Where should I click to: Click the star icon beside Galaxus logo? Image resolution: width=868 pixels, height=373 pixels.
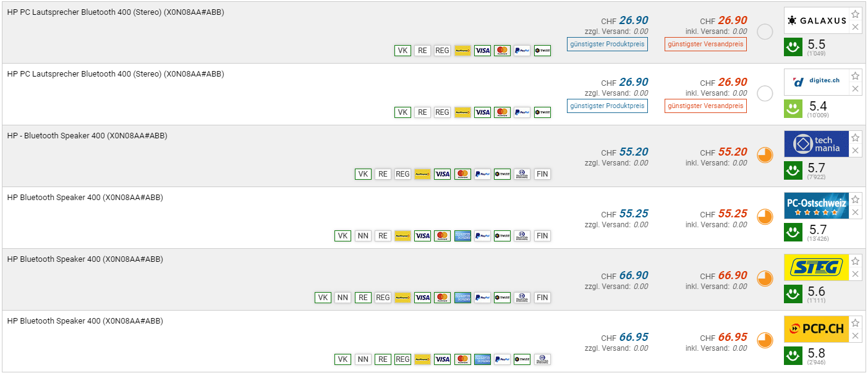pyautogui.click(x=855, y=14)
